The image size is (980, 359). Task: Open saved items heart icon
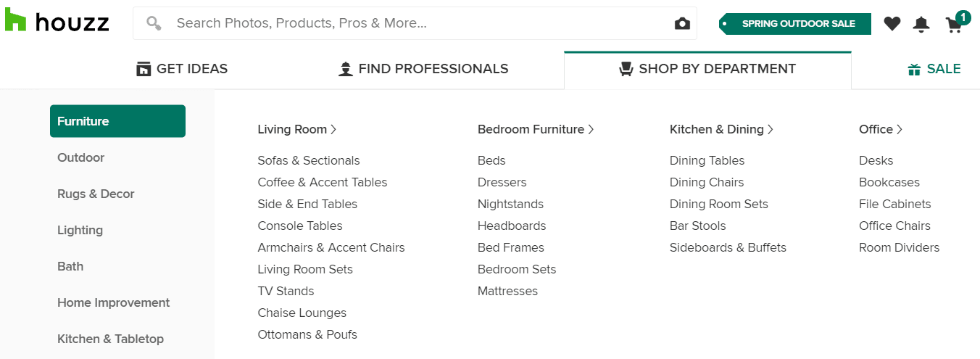[x=892, y=24]
